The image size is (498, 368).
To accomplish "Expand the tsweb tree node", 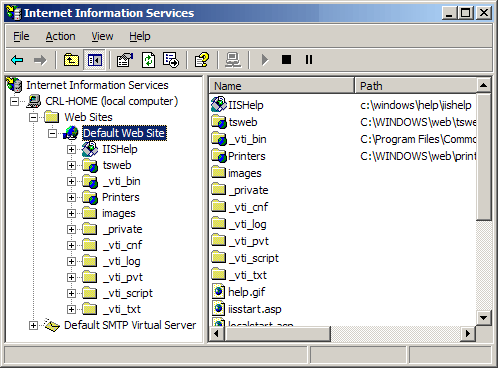I will [x=71, y=165].
